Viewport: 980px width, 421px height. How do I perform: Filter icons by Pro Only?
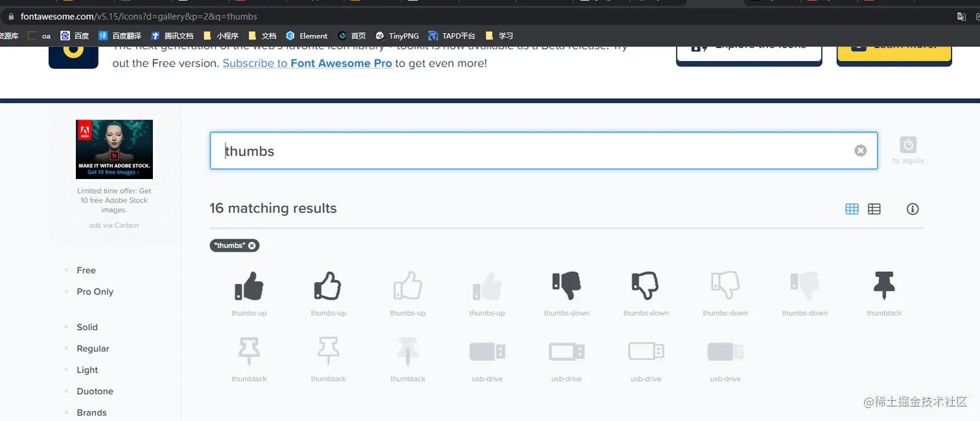pyautogui.click(x=95, y=292)
